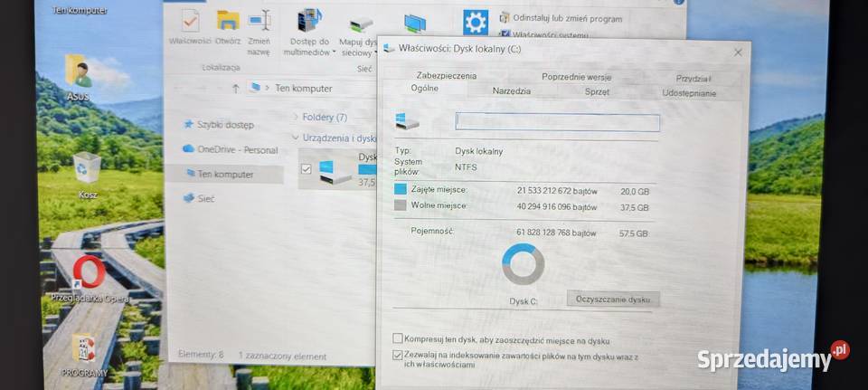Image resolution: width=868 pixels, height=390 pixels.
Task: Click status bar 1 zaznaczony element
Action: [x=282, y=357]
